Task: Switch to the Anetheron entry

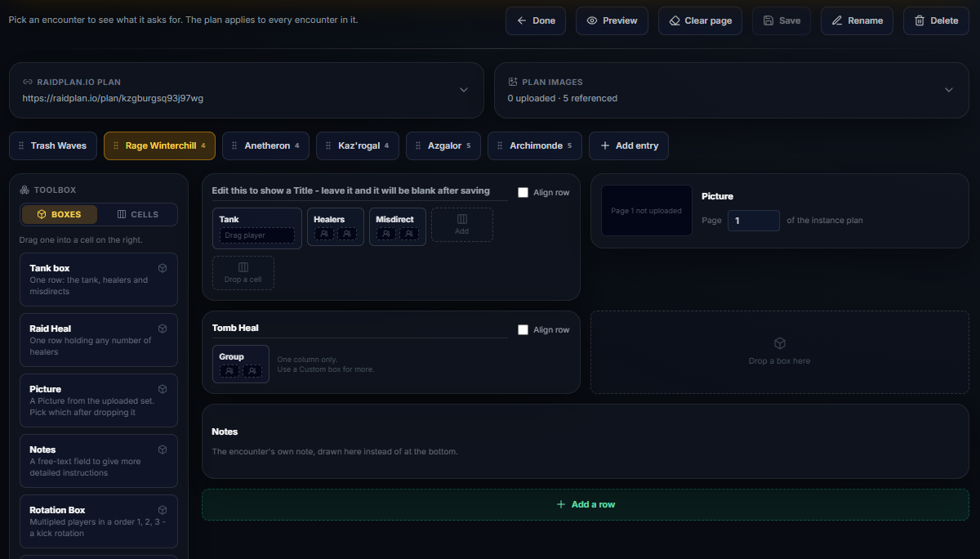Action: tap(265, 145)
